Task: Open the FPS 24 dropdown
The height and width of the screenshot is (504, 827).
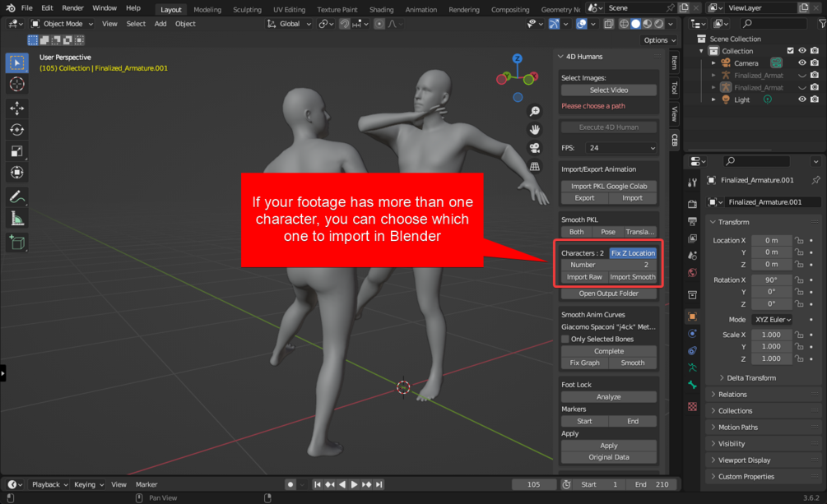Action: tap(620, 148)
